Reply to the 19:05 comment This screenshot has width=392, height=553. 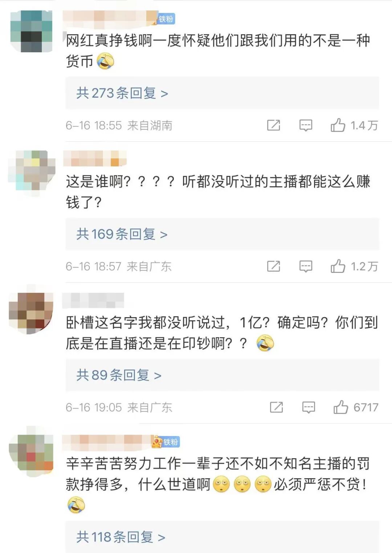[309, 407]
